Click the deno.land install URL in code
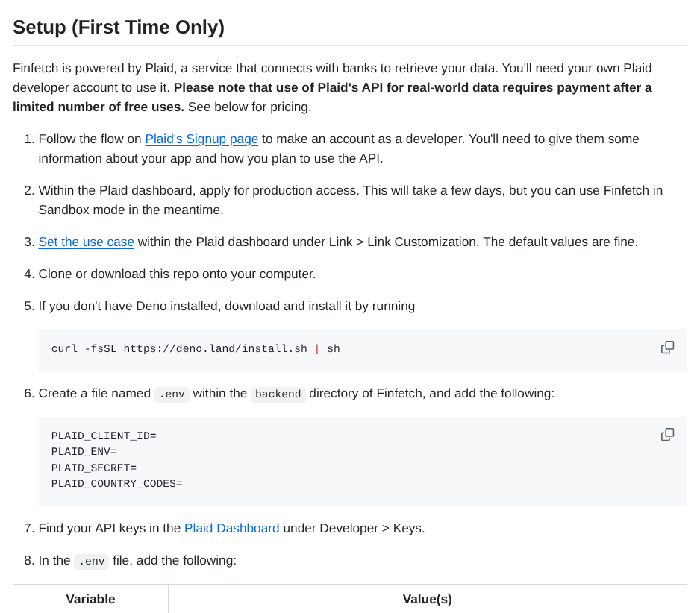 click(215, 348)
